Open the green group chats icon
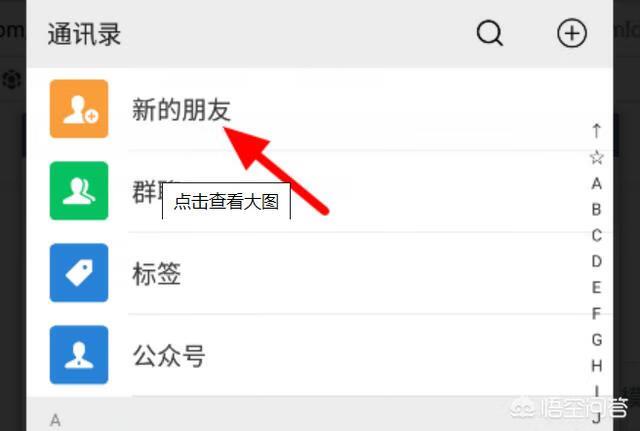Image resolution: width=640 pixels, height=431 pixels. 79,191
